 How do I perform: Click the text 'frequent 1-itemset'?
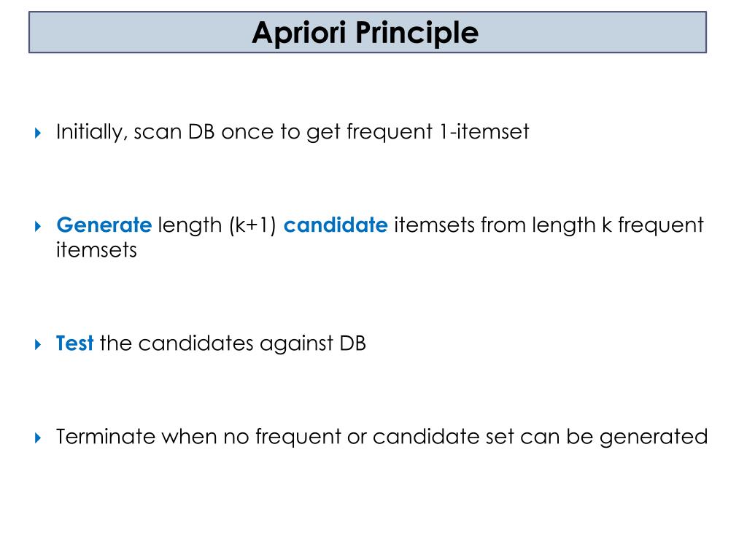[x=438, y=133]
